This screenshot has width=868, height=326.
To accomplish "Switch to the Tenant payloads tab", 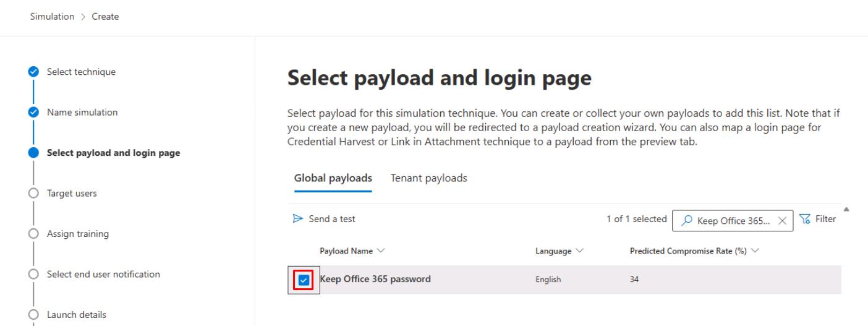I will coord(428,178).
